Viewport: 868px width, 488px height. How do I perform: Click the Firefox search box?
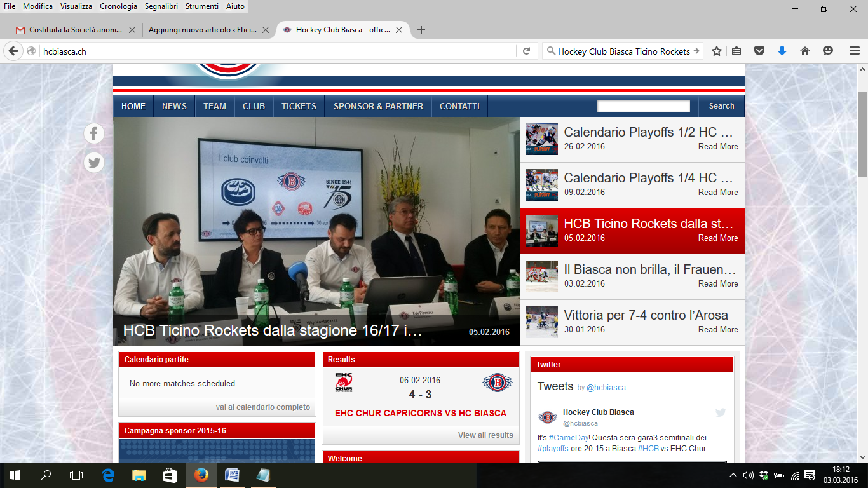(x=623, y=51)
